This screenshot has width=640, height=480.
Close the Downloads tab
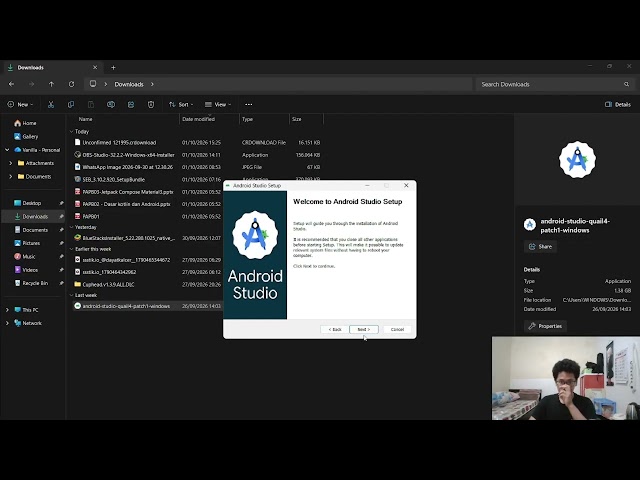pyautogui.click(x=95, y=67)
